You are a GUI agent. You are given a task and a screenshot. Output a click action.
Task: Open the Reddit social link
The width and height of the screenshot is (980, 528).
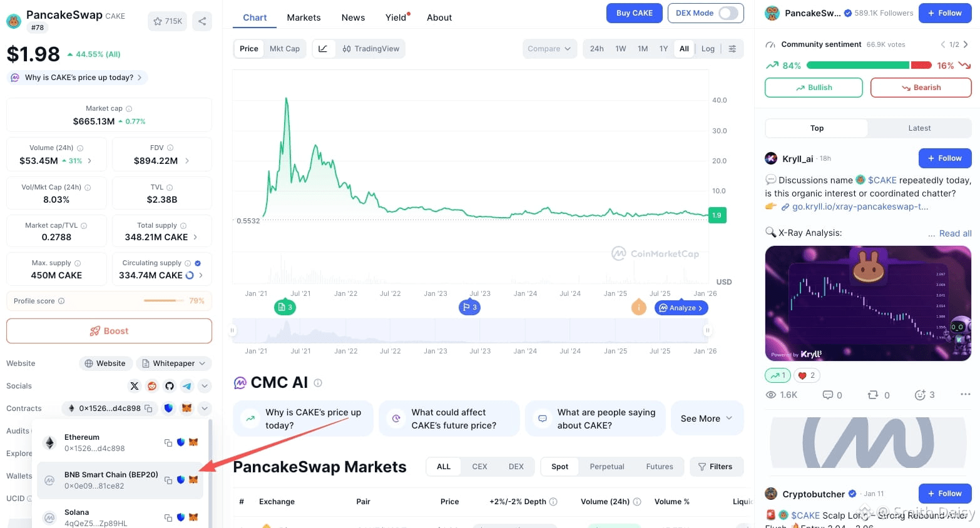152,386
